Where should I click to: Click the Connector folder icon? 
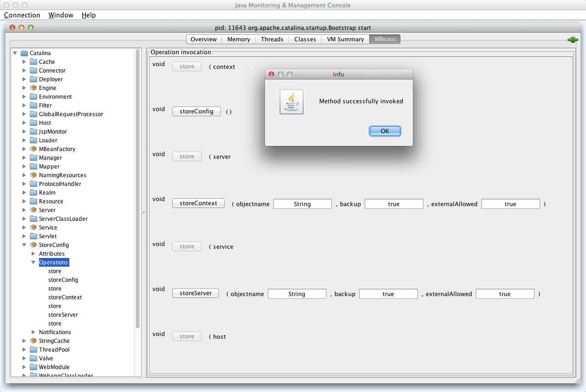click(x=34, y=71)
